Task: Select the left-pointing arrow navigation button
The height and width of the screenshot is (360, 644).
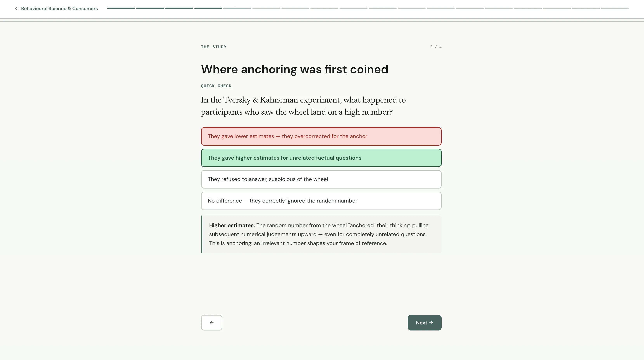Action: point(211,323)
